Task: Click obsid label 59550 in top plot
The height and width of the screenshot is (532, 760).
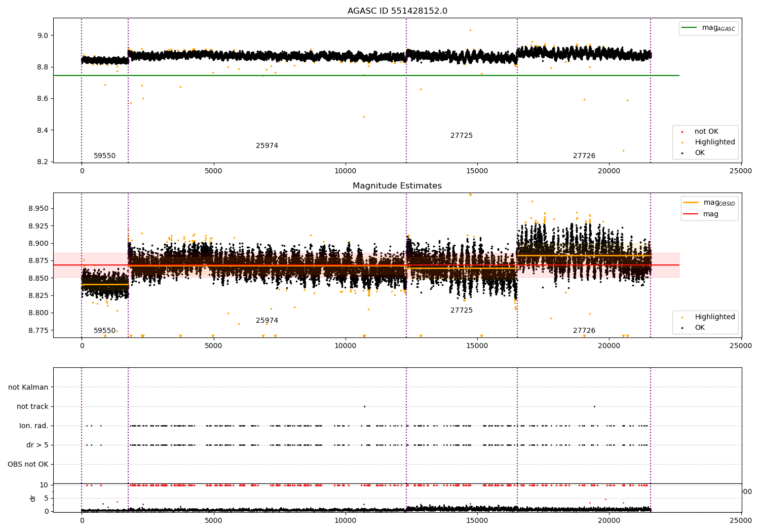Action: click(x=105, y=156)
